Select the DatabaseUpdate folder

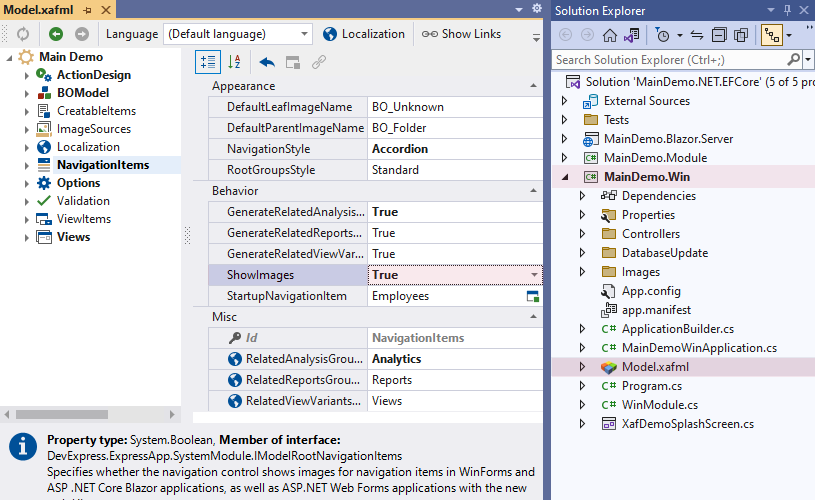coord(665,253)
